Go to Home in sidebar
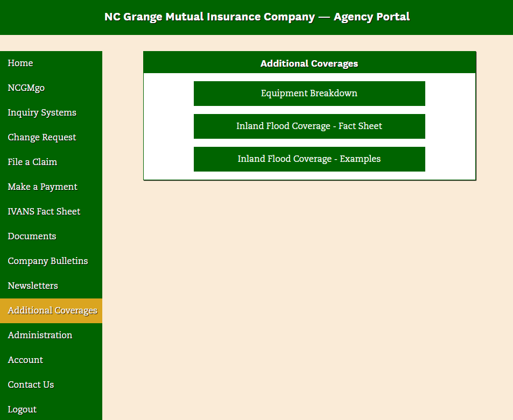This screenshot has height=420, width=513. click(51, 63)
